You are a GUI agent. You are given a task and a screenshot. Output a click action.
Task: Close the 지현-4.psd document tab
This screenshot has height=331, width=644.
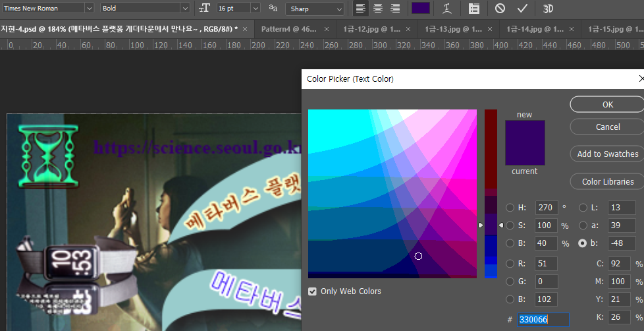pos(245,29)
